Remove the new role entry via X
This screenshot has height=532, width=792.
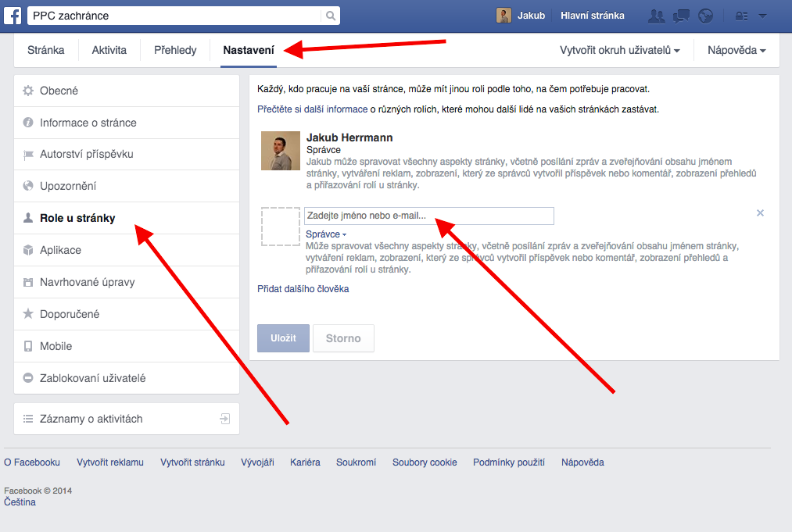[x=760, y=213]
